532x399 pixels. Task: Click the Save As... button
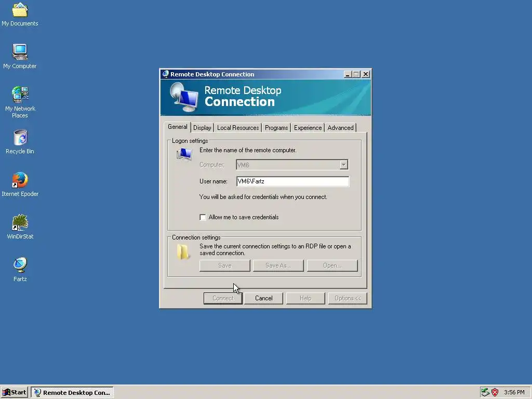[278, 265]
